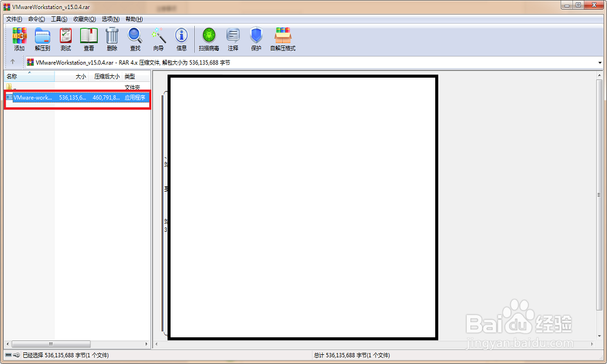Click the Delete (删除) trash icon
The height and width of the screenshot is (364, 607).
coord(112,39)
